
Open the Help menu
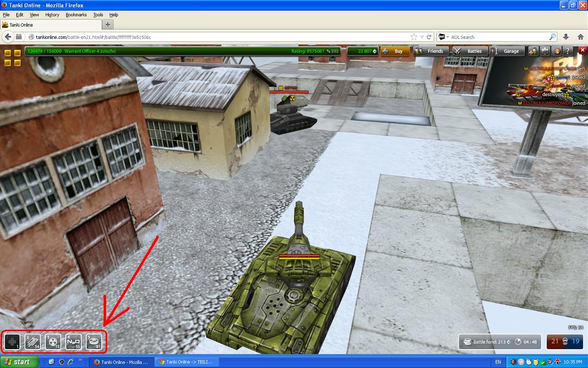tap(114, 15)
